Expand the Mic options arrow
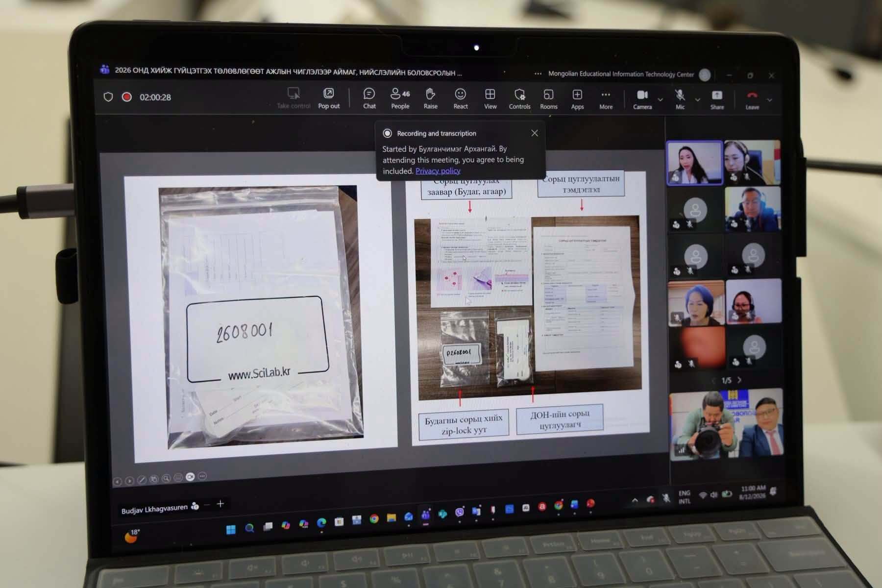 tap(697, 99)
